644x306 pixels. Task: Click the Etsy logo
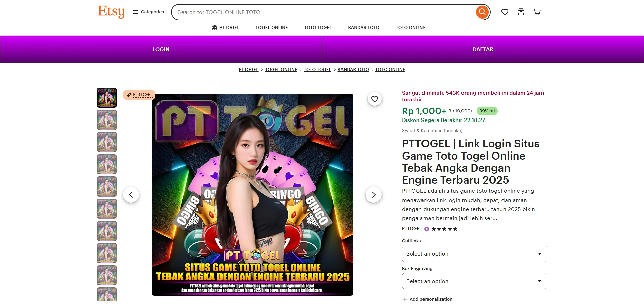pos(111,12)
